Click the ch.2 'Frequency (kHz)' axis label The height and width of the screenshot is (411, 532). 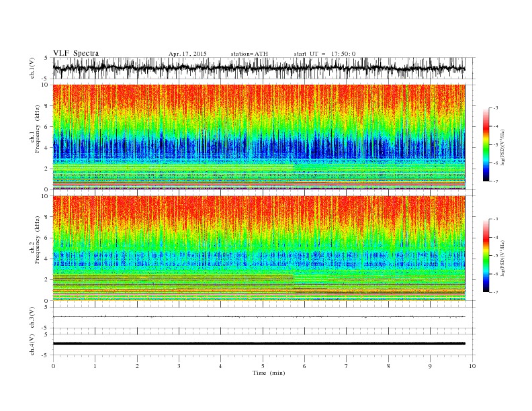[x=37, y=240]
